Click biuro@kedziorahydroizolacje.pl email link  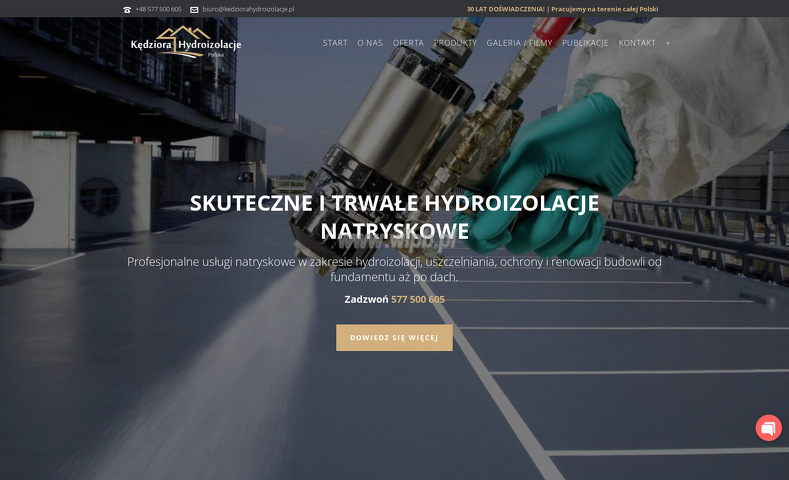click(248, 9)
